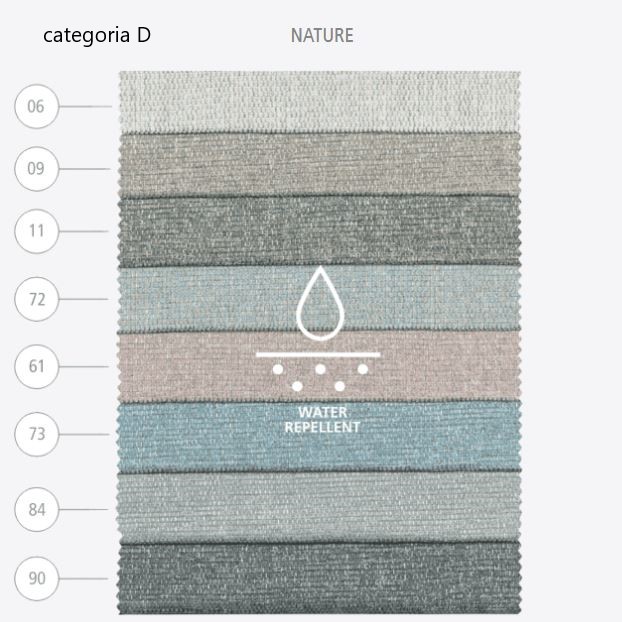
Task: Choose the 11 color code circle
Action: coord(36,231)
